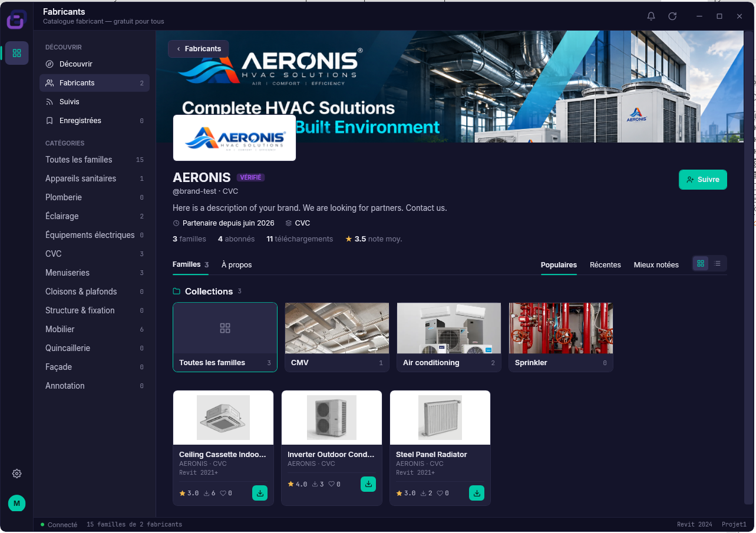Click the AERONIS logo image
This screenshot has width=756, height=533.
coord(235,138)
